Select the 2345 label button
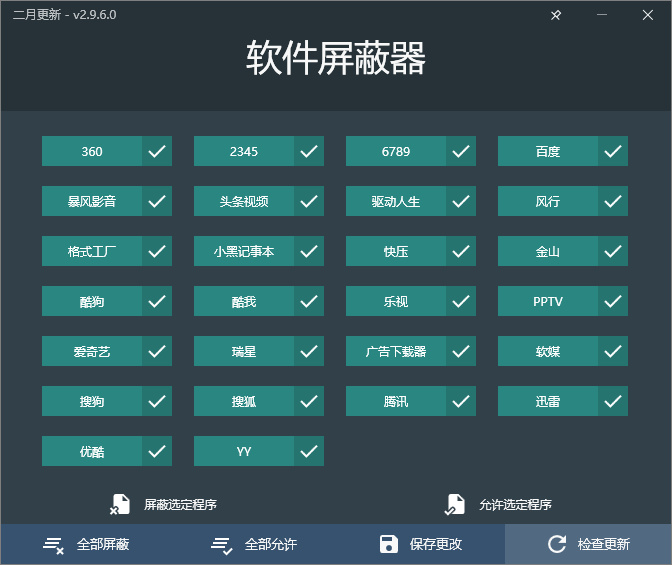 (244, 151)
